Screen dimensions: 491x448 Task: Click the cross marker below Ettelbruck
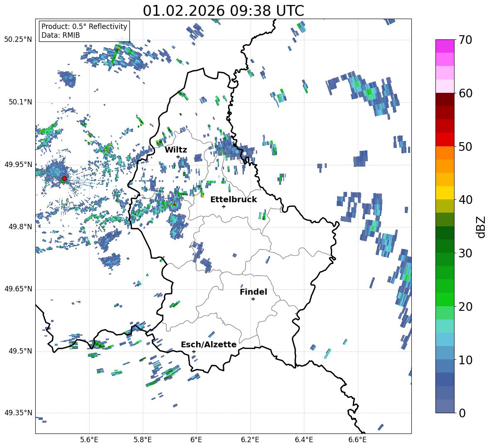tap(224, 206)
